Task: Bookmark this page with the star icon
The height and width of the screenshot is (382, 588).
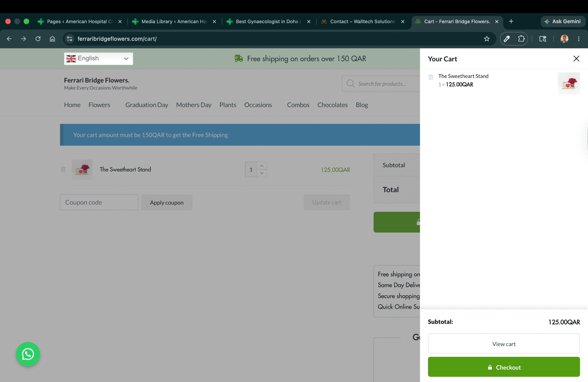Action: click(x=487, y=39)
